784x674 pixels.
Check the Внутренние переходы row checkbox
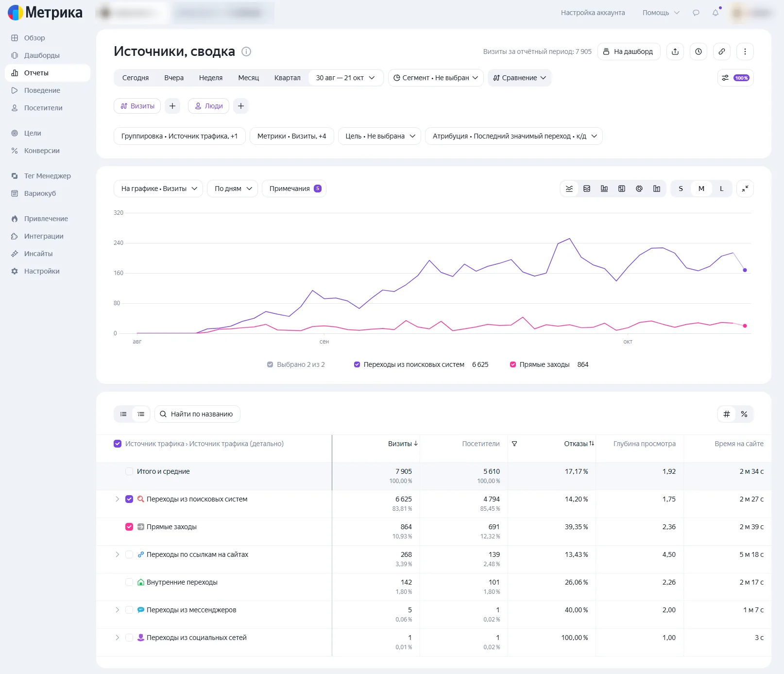coord(129,582)
